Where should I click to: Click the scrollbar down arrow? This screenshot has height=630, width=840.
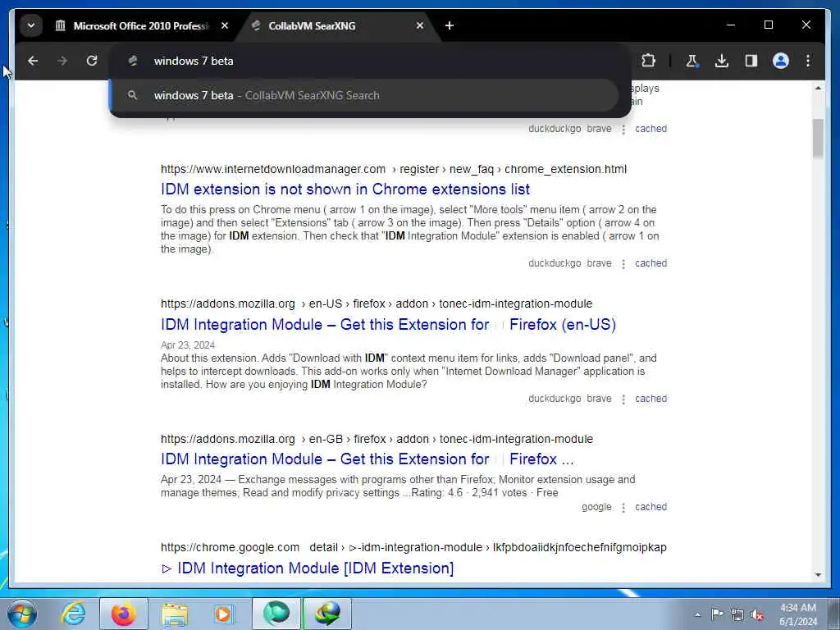pos(818,575)
